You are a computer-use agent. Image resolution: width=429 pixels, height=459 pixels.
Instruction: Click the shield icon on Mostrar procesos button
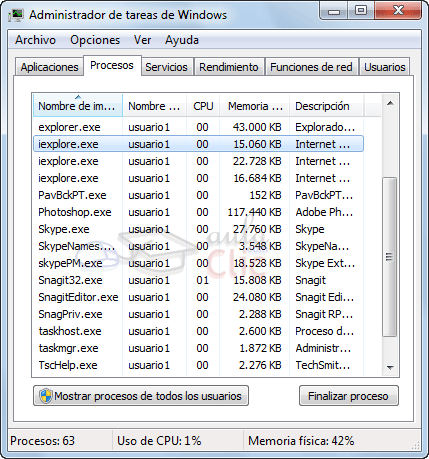pos(46,396)
